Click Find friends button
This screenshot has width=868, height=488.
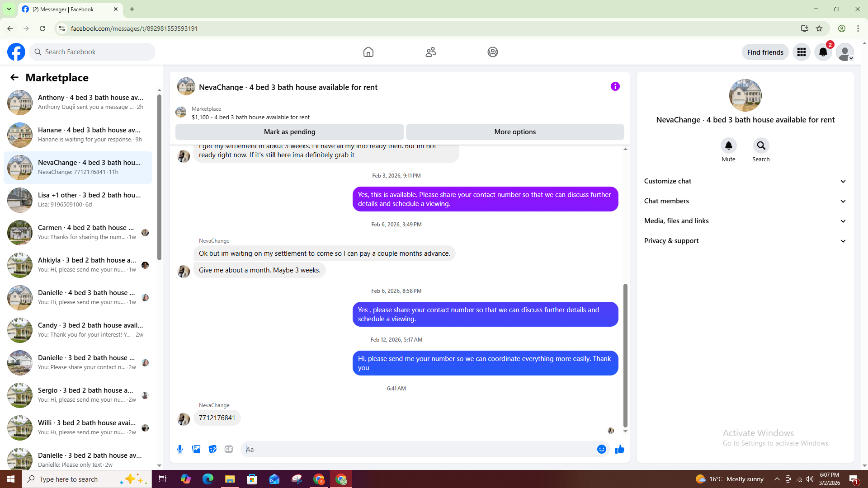(x=765, y=52)
